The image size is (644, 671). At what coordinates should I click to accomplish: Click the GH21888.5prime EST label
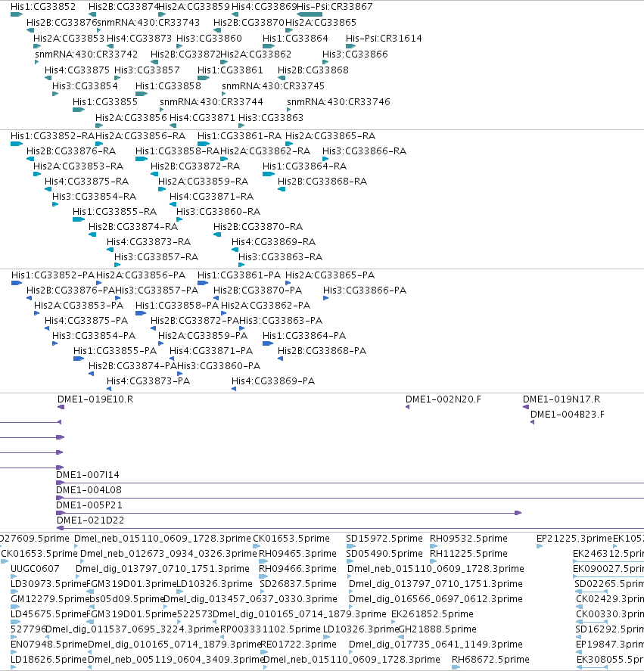point(437,629)
